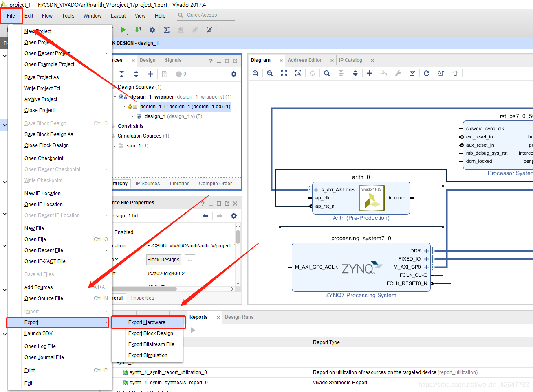
Task: Open the IP Sources tab
Action: 148,184
